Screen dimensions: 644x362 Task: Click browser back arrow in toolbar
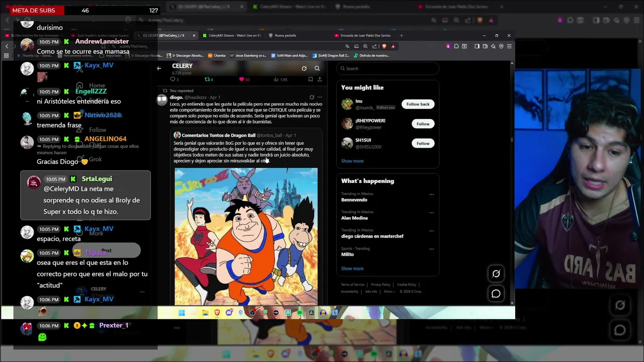pyautogui.click(x=7, y=46)
